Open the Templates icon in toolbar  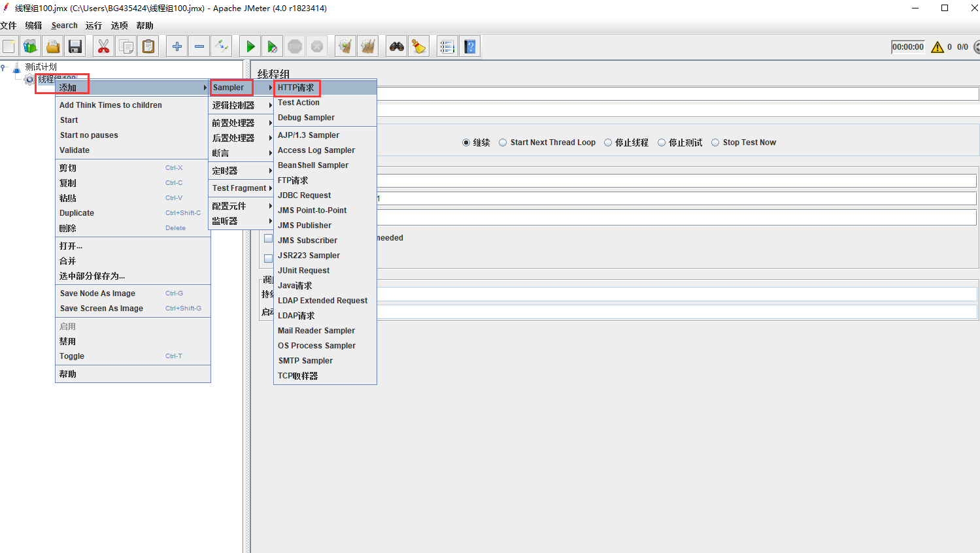coord(30,46)
